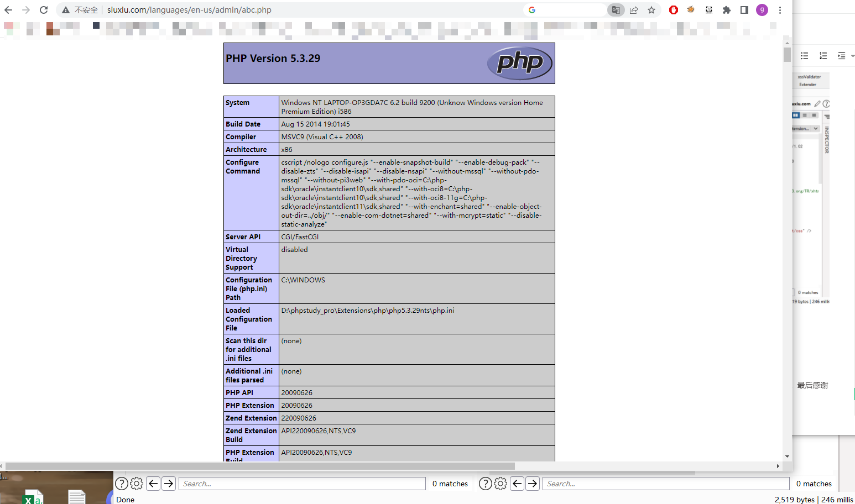Viewport: 855px width, 504px height.
Task: Click next-match arrow in left search bar
Action: pyautogui.click(x=169, y=484)
